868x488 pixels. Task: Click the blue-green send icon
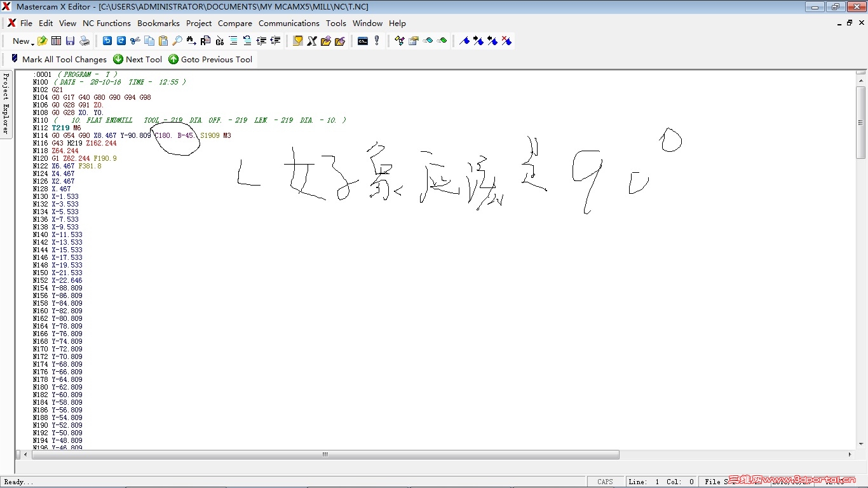coord(428,41)
